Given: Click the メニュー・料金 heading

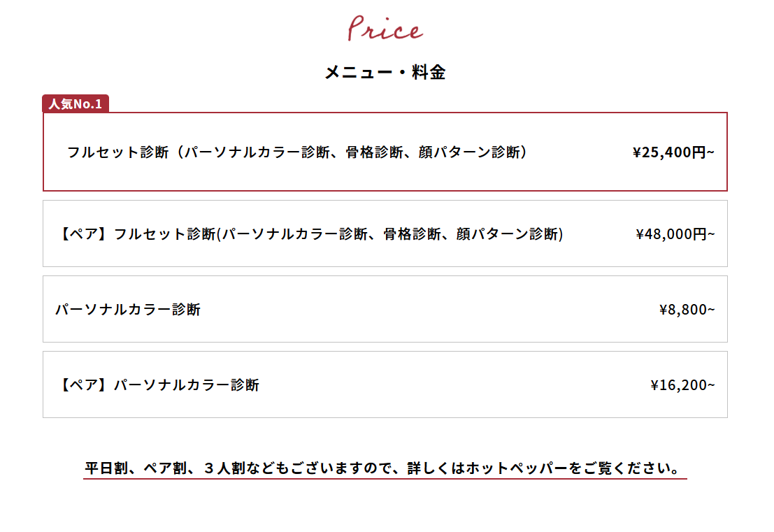Looking at the screenshot, I should pyautogui.click(x=385, y=73).
